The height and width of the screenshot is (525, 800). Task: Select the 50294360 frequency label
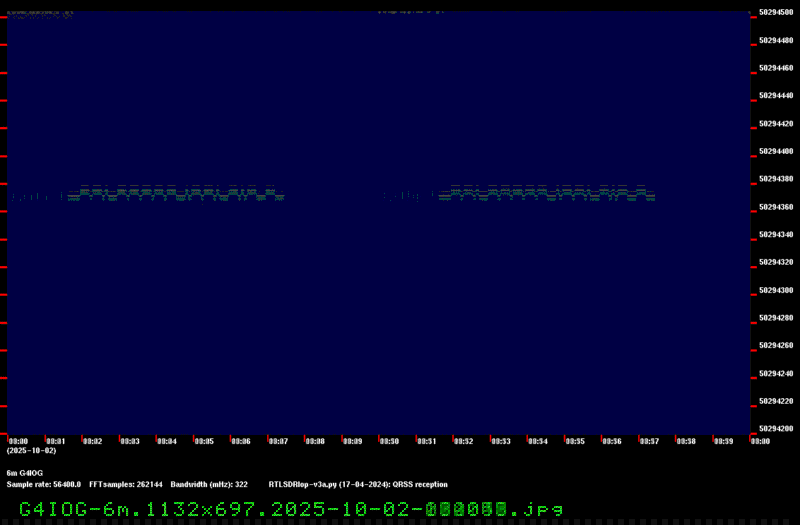pos(776,207)
